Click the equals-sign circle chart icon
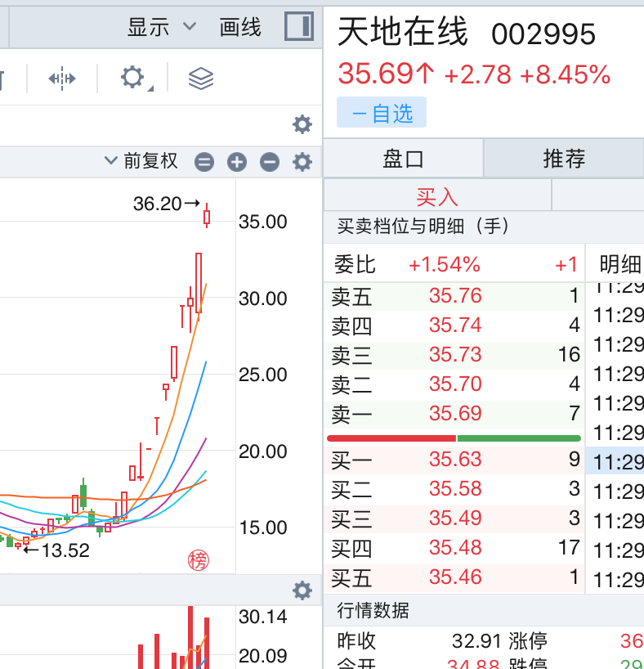The image size is (644, 669). (x=204, y=162)
